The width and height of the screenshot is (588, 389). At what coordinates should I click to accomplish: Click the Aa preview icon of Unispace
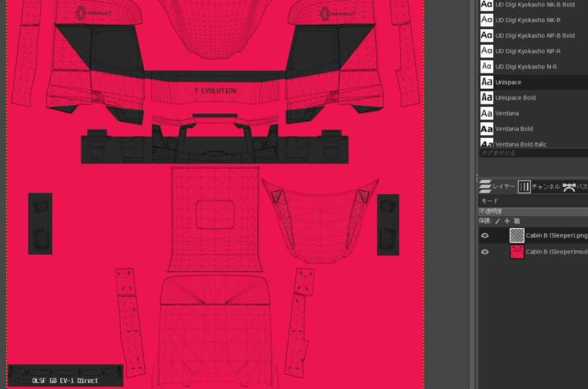coord(486,82)
